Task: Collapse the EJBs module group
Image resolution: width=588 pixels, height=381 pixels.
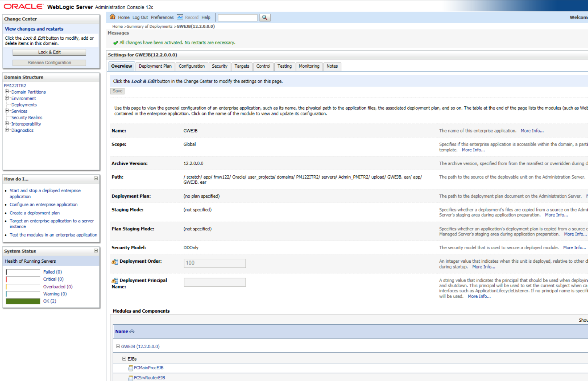Action: click(125, 358)
